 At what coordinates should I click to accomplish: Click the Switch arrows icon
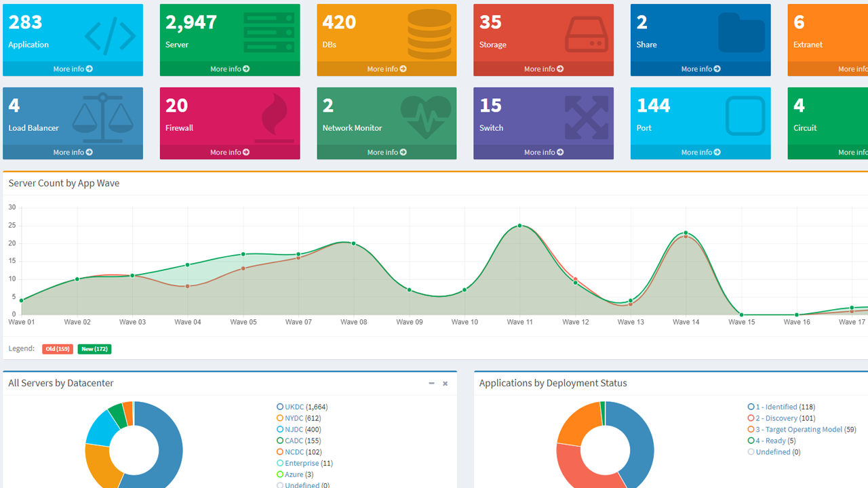point(587,118)
